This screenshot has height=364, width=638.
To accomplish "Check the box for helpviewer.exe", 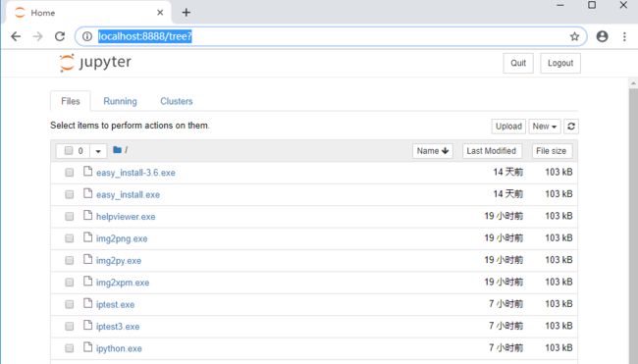I will pos(69,217).
